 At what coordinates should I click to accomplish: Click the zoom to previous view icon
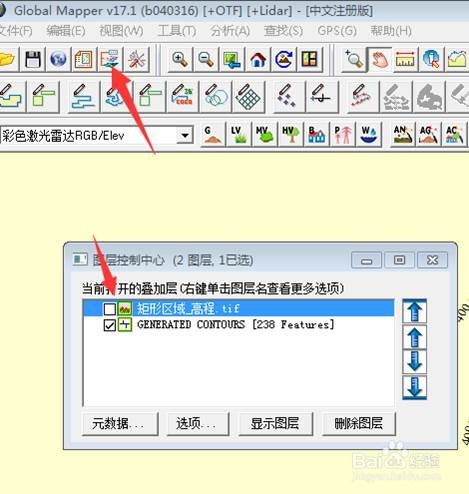pyautogui.click(x=232, y=59)
